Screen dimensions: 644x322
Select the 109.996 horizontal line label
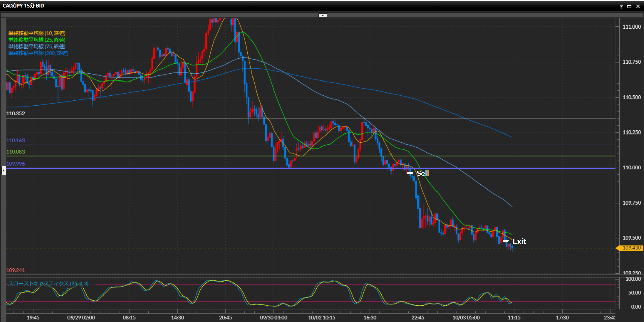15,164
